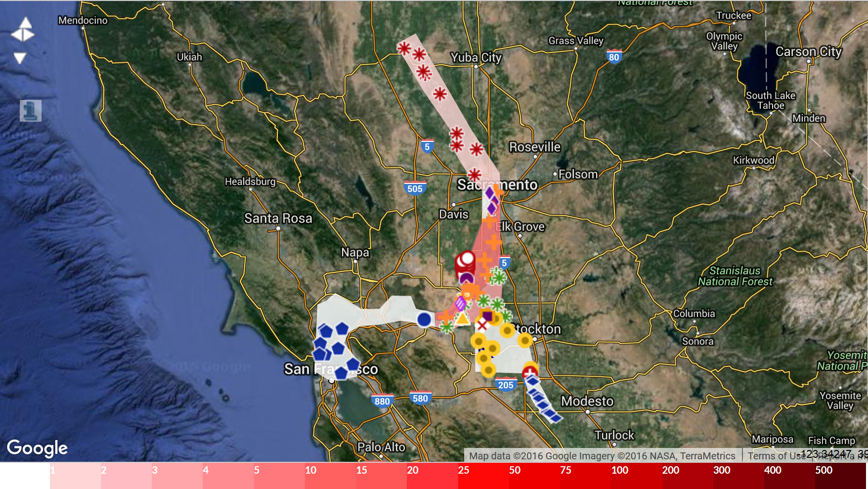This screenshot has width=868, height=489.
Task: Click the legend swatch labeled 4
Action: click(228, 476)
